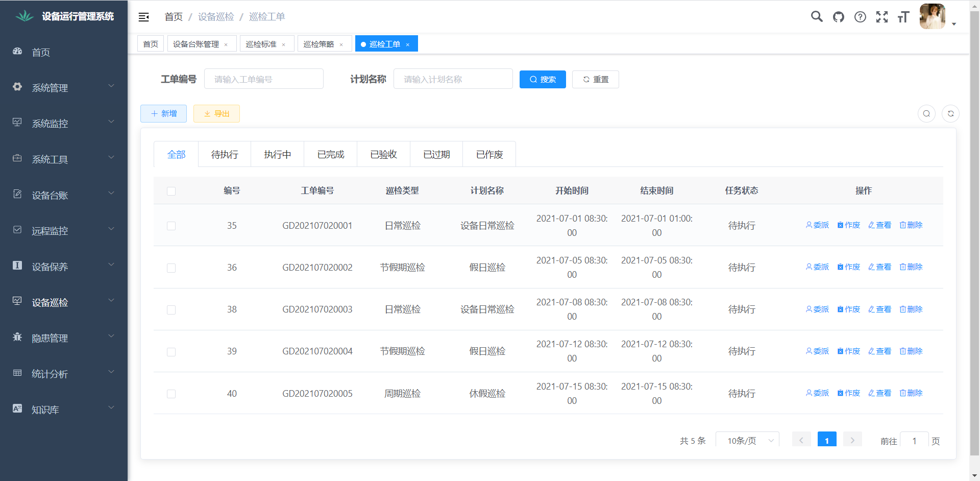
Task: Select checkbox for work order GD202107020001
Action: point(171,226)
